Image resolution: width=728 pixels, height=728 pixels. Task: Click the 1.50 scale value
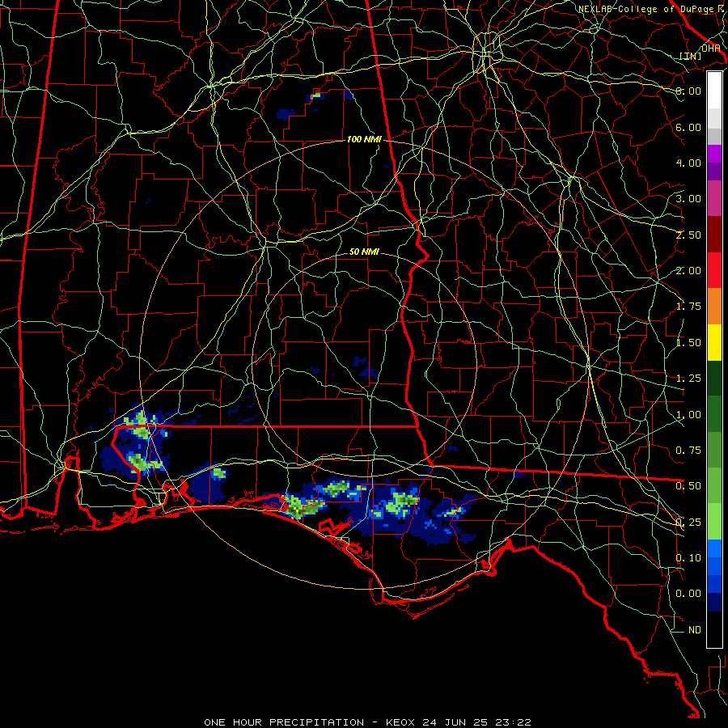(x=688, y=343)
